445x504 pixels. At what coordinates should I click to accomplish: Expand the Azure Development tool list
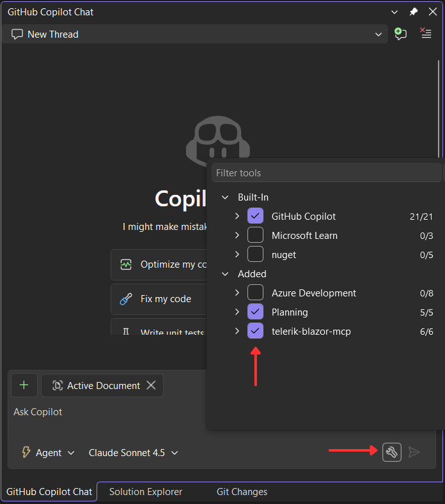coord(237,293)
